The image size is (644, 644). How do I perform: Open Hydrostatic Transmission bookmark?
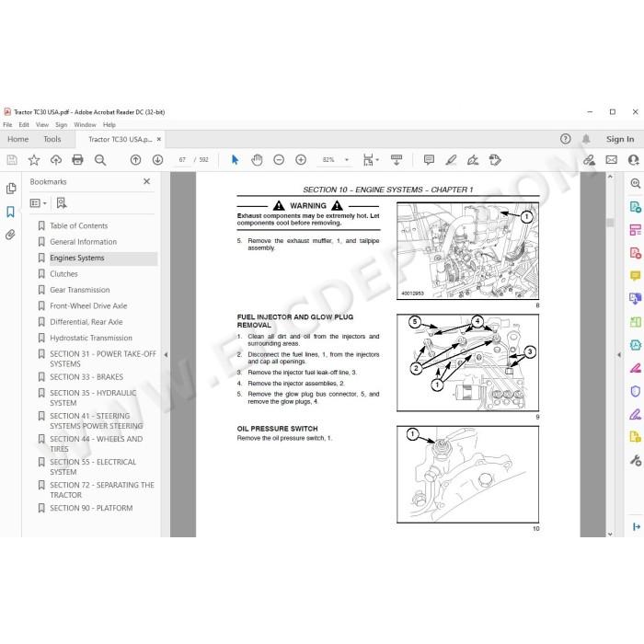click(91, 338)
